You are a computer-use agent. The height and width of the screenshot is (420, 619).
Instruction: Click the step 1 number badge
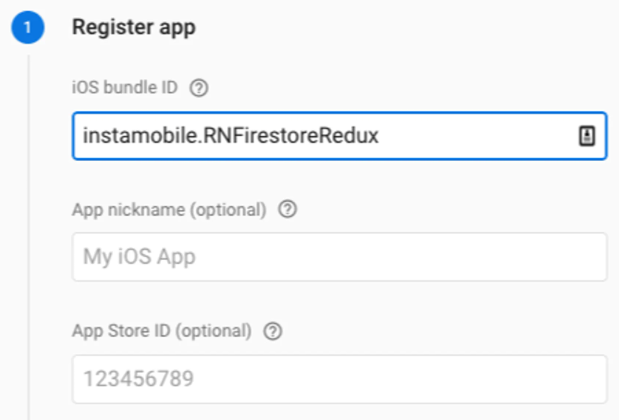click(28, 27)
